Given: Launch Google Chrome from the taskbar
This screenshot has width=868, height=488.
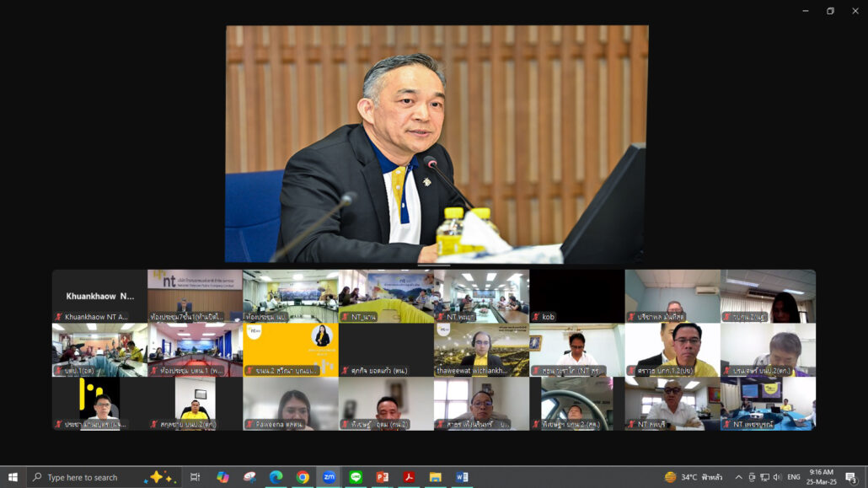Looking at the screenshot, I should (303, 477).
